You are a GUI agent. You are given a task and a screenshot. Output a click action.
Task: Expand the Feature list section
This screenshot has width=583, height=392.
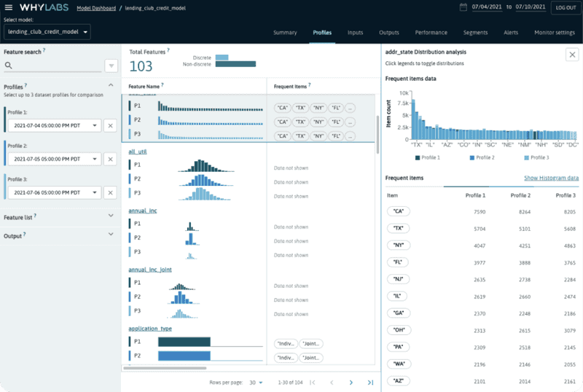coord(110,216)
